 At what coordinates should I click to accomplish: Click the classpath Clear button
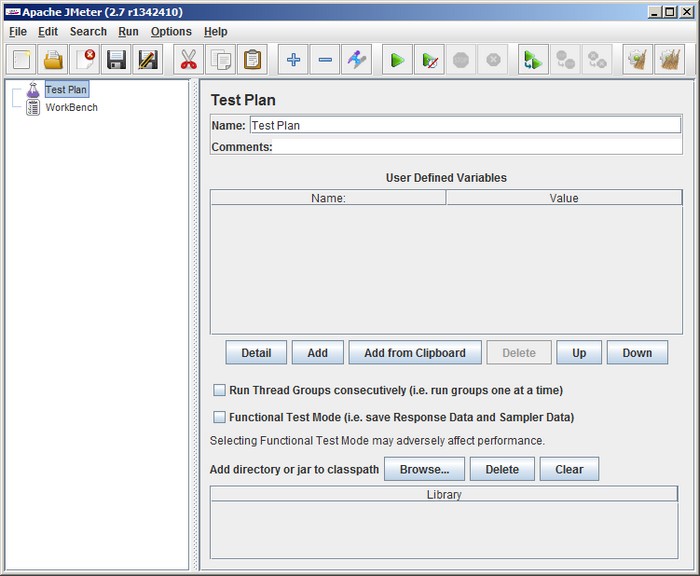(569, 469)
